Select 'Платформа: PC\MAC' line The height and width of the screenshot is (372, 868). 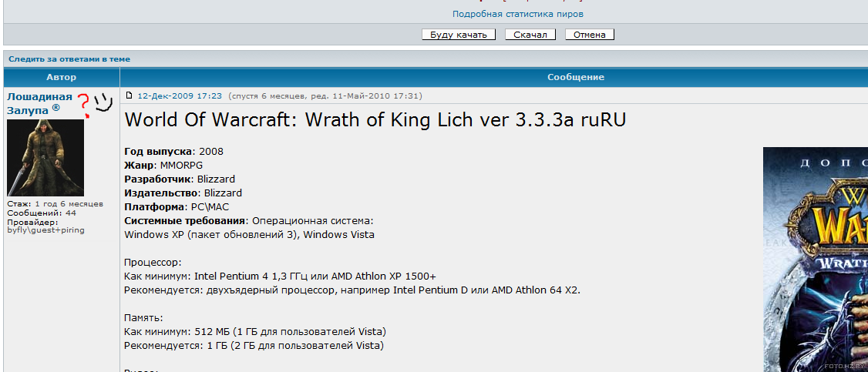pyautogui.click(x=177, y=206)
